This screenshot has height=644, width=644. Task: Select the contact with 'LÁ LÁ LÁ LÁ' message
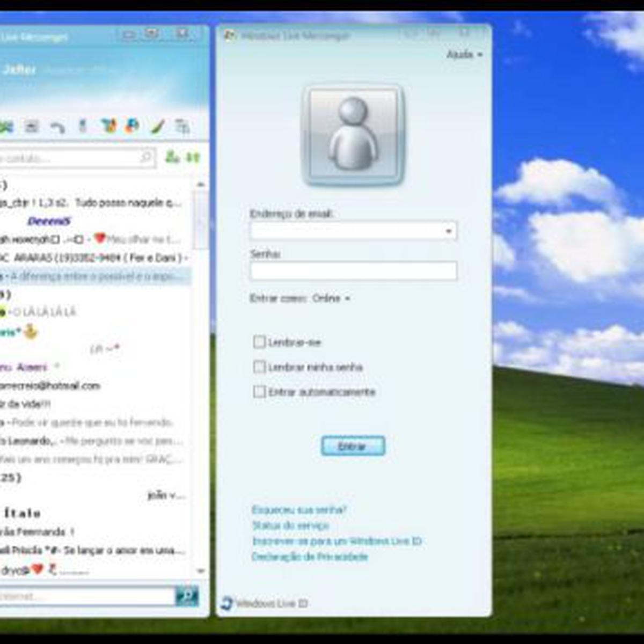tap(95, 312)
